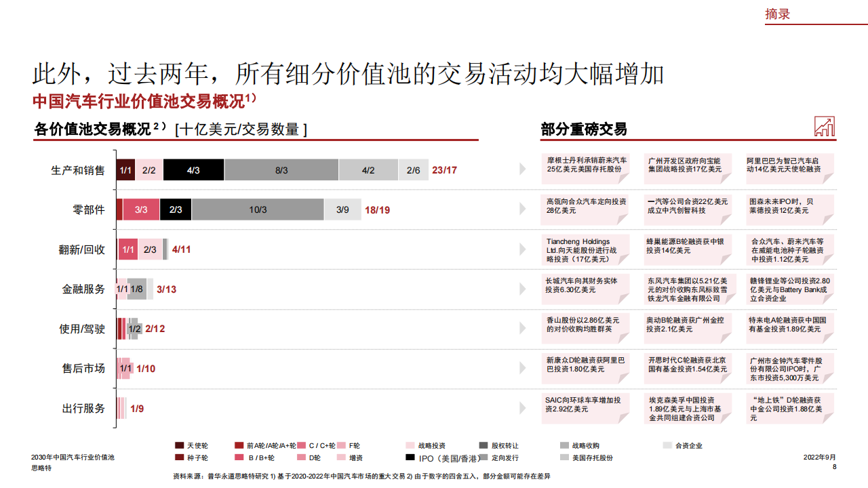Click the 种子轮 legend color swatch
This screenshot has width=868, height=488.
[179, 457]
